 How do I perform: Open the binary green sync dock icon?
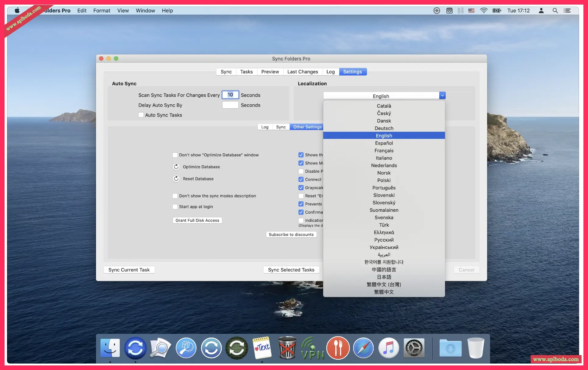[237, 348]
